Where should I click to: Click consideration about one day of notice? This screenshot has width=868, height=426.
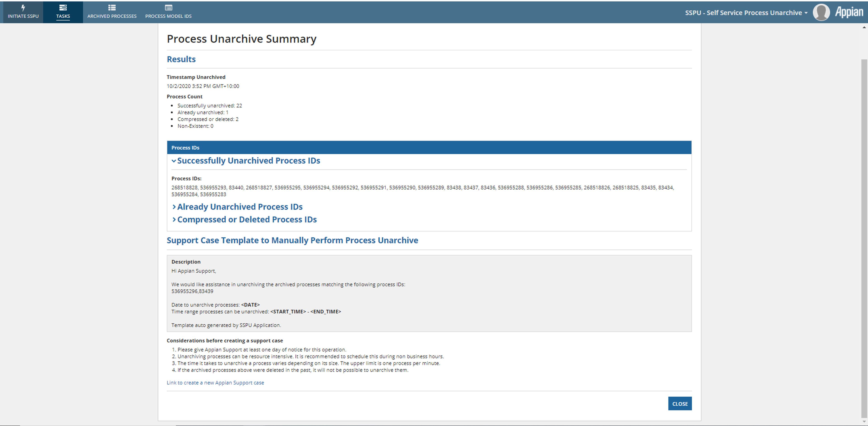(x=262, y=350)
